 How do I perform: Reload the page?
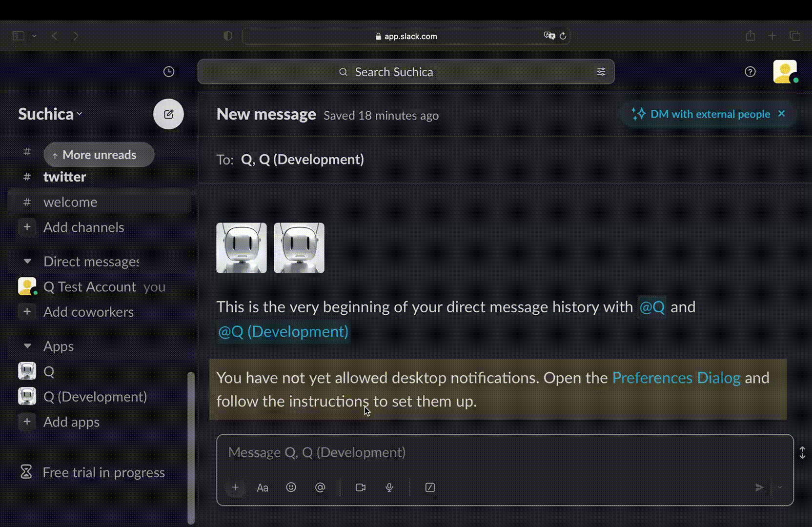[x=563, y=36]
